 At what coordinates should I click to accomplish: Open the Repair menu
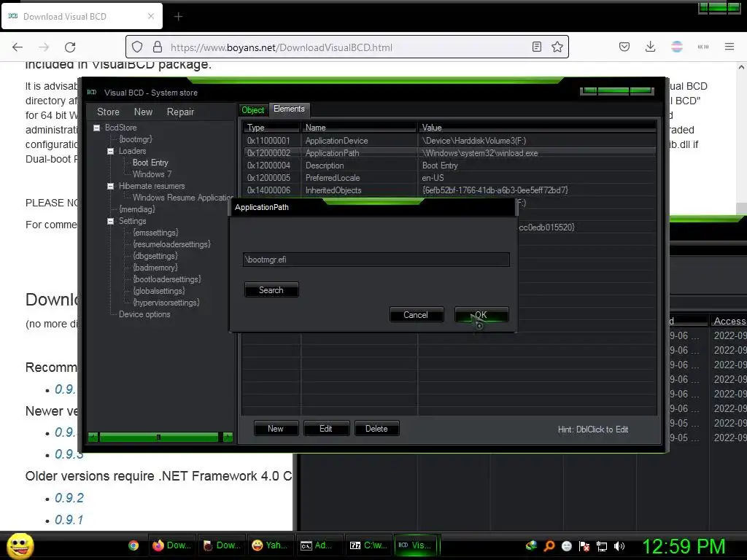tap(180, 112)
